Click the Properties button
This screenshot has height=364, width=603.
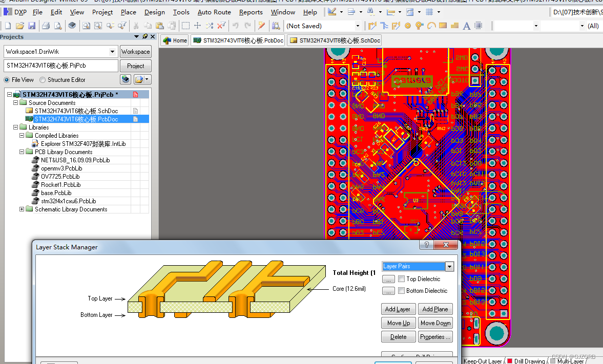435,337
